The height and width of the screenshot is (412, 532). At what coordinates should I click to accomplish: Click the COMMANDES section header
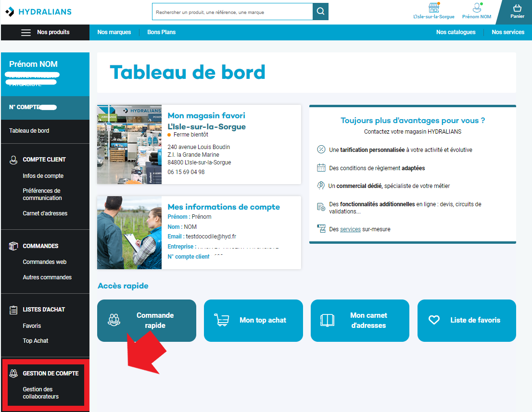tap(40, 246)
